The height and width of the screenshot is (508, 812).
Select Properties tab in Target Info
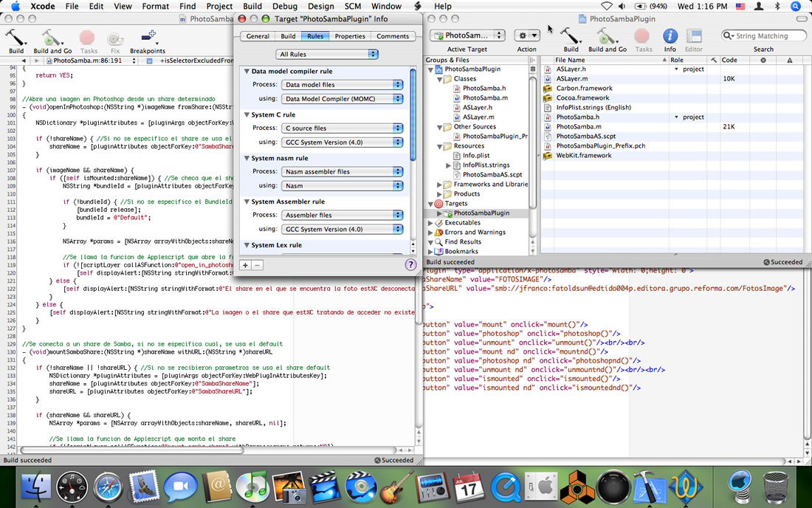point(350,36)
